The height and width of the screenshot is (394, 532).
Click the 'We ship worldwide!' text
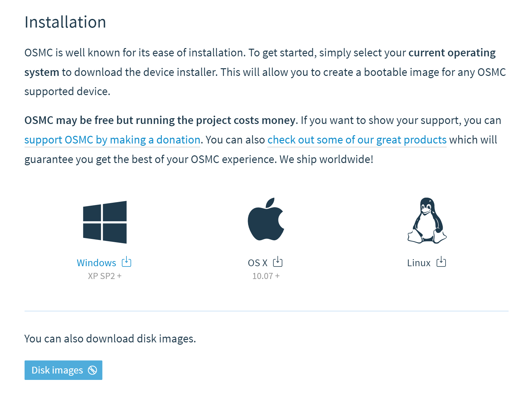pos(326,160)
